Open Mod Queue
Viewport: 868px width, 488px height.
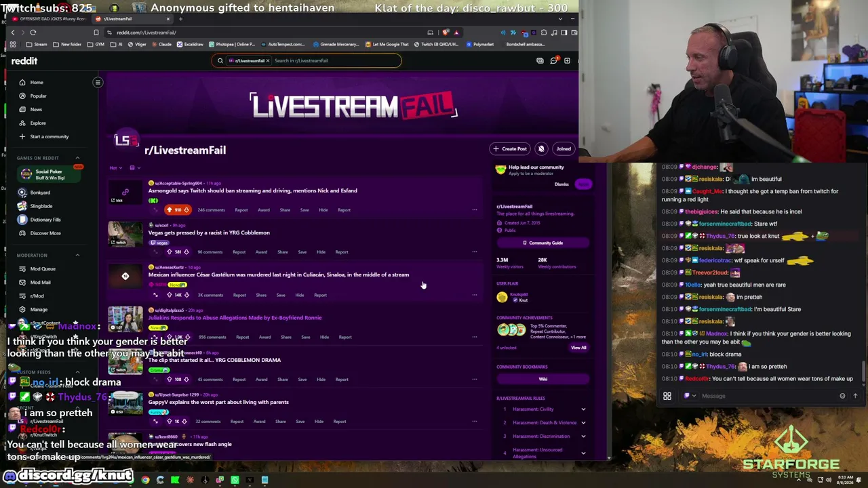[43, 269]
